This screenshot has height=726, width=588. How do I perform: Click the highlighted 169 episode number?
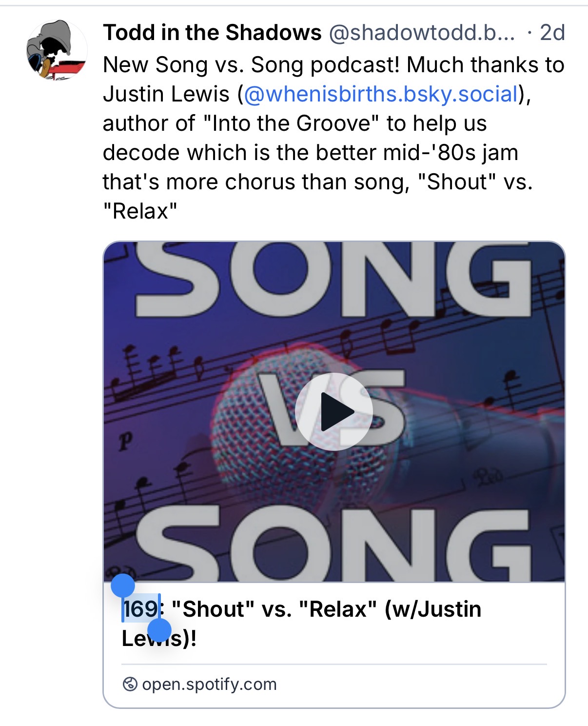141,609
